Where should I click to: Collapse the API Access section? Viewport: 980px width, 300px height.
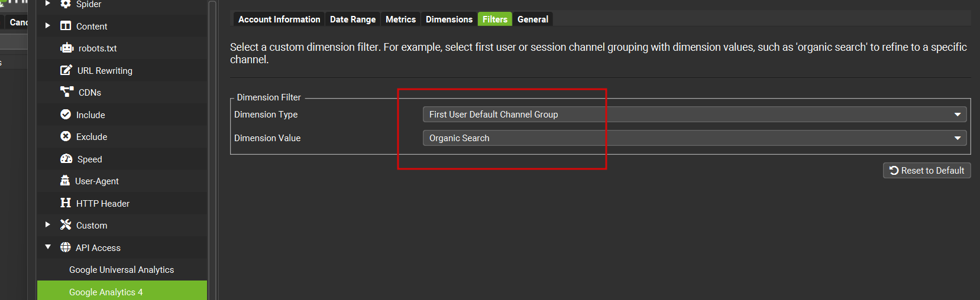coord(48,247)
